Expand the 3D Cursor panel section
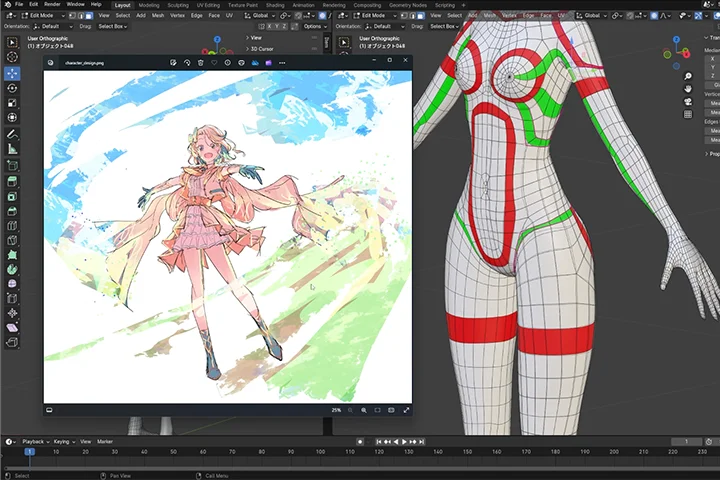720x480 pixels. [x=262, y=49]
